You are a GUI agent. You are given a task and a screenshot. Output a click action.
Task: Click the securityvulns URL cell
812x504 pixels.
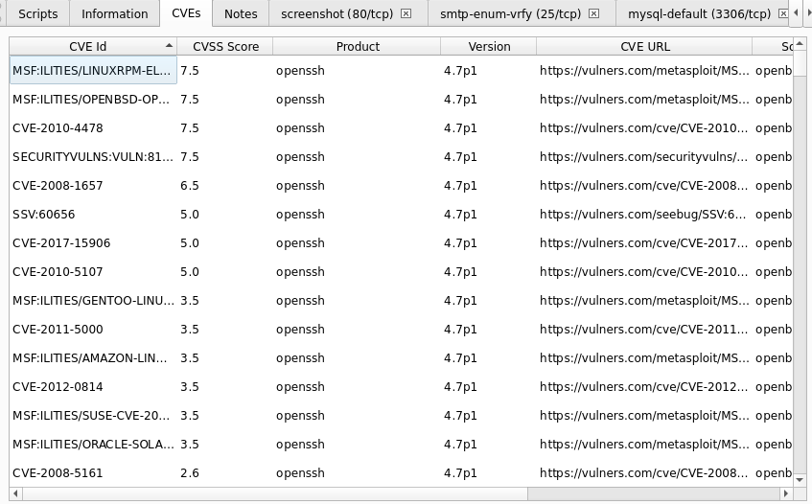[645, 157]
